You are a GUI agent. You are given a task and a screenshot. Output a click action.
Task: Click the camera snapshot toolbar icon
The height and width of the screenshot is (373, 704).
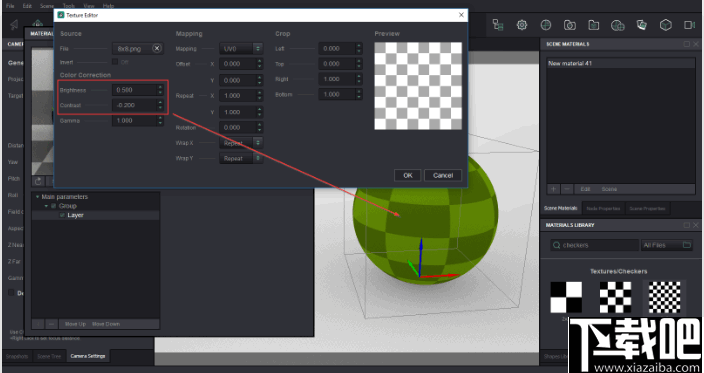pos(570,25)
